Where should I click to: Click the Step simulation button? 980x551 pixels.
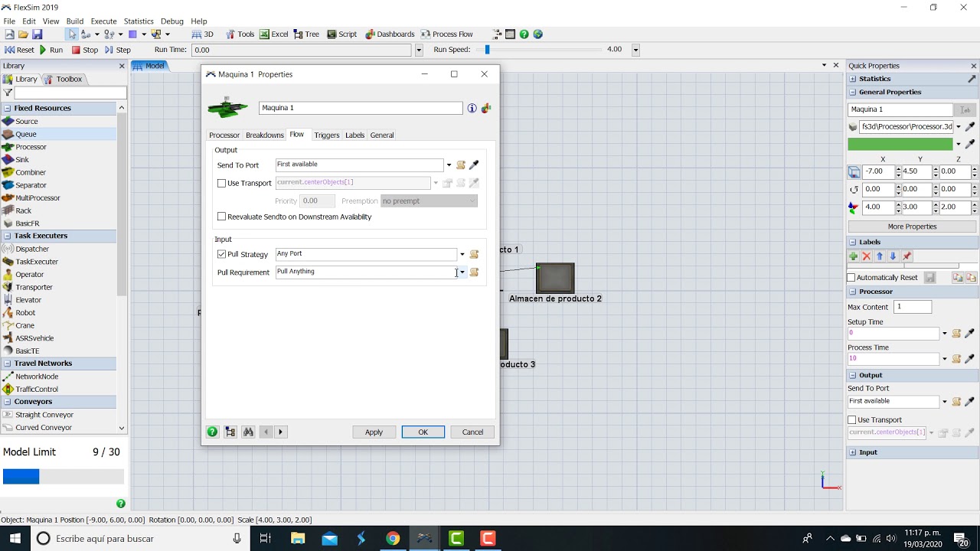(x=118, y=50)
